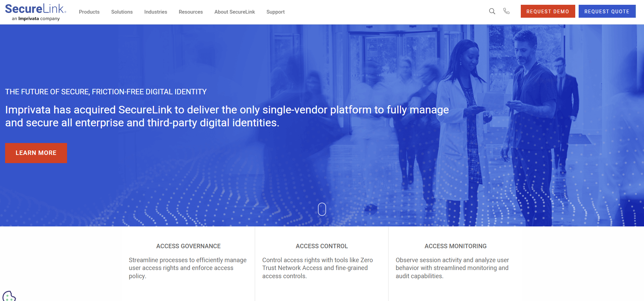Click the Request Demo button

[x=548, y=11]
